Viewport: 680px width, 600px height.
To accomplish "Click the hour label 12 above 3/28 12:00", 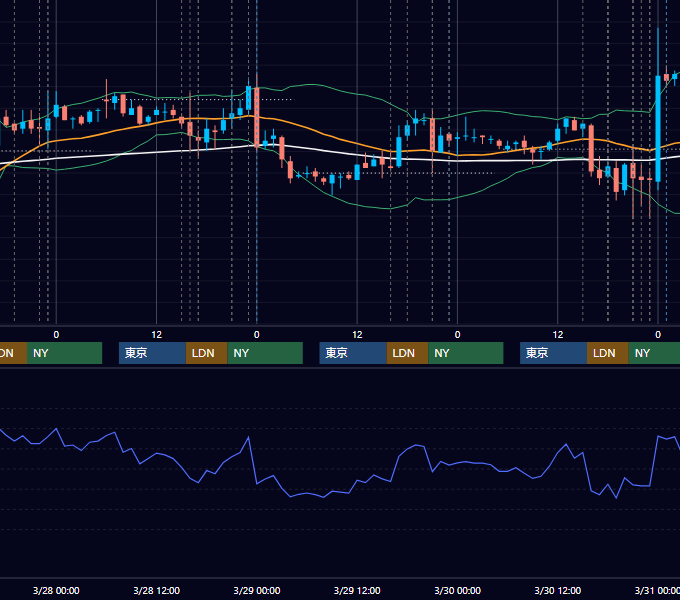I will (157, 335).
